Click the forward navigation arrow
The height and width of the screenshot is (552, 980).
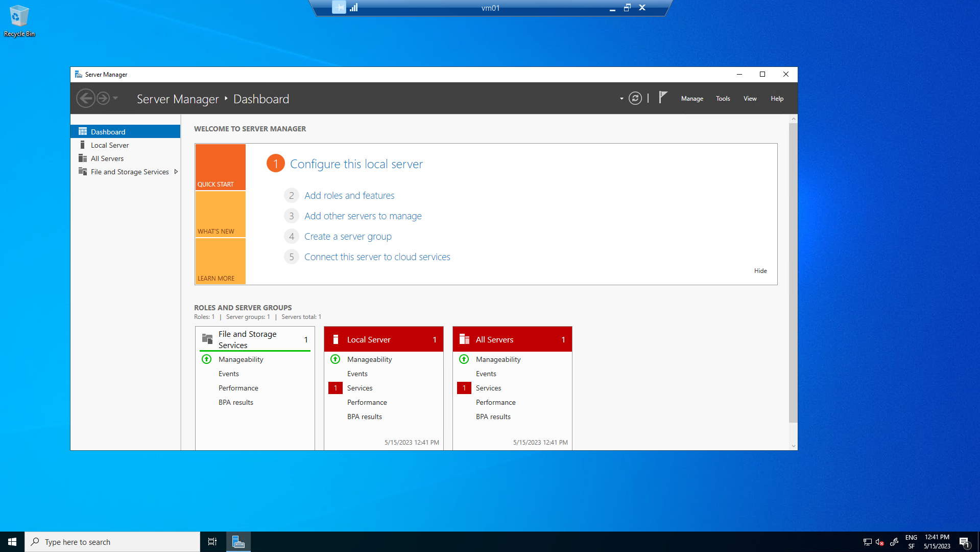pyautogui.click(x=103, y=98)
